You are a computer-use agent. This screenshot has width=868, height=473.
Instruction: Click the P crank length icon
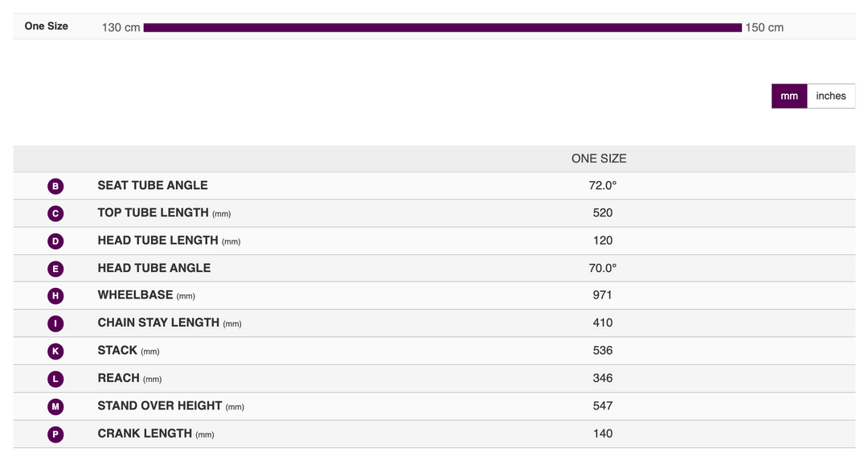(55, 434)
